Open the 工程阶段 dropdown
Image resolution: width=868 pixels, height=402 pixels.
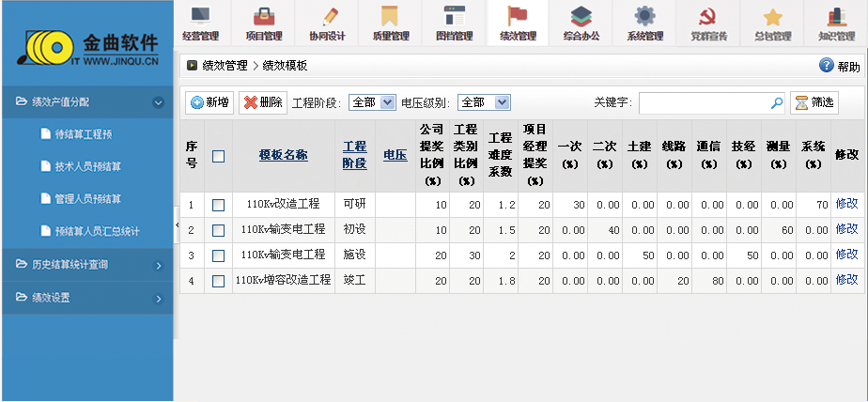[x=372, y=102]
